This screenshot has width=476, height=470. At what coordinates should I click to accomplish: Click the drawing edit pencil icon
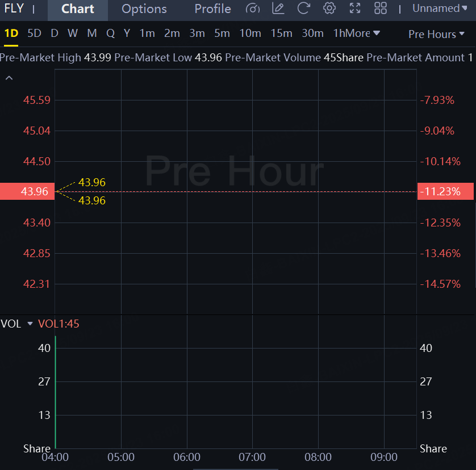point(278,9)
